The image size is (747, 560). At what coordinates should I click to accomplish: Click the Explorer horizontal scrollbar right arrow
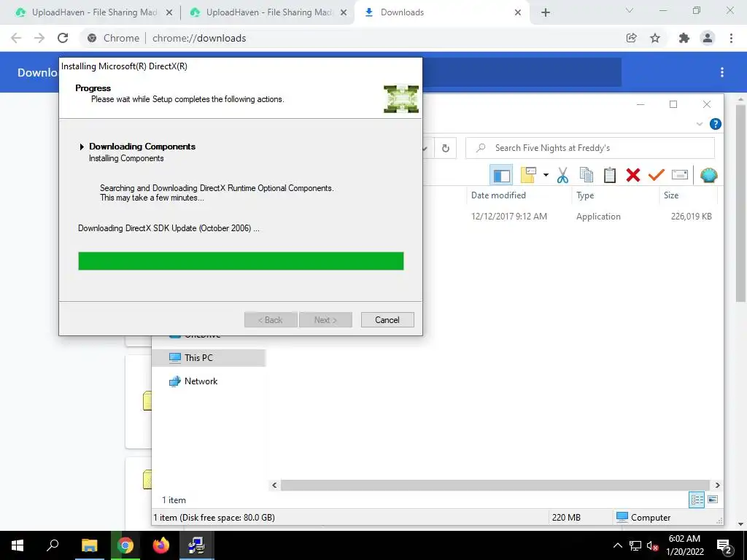click(718, 485)
